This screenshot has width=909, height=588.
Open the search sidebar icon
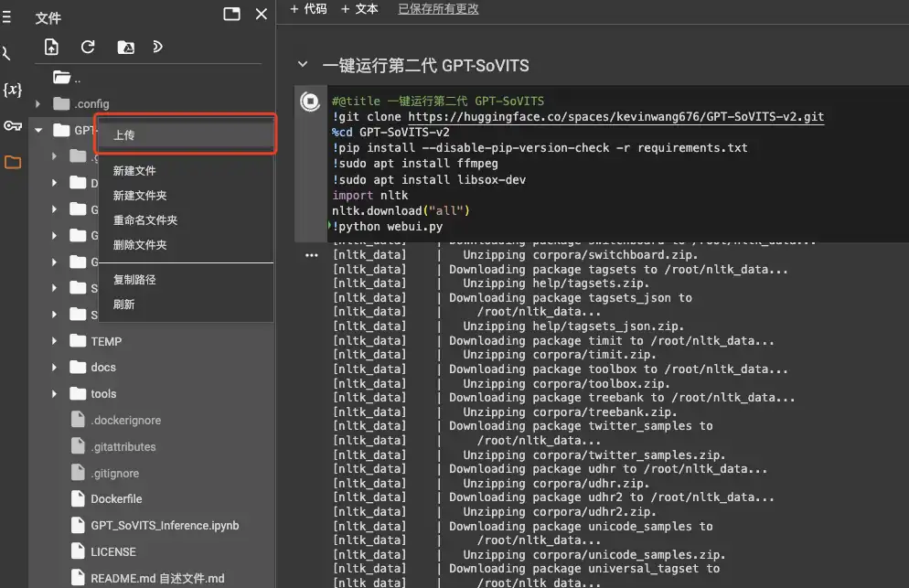pos(5,53)
